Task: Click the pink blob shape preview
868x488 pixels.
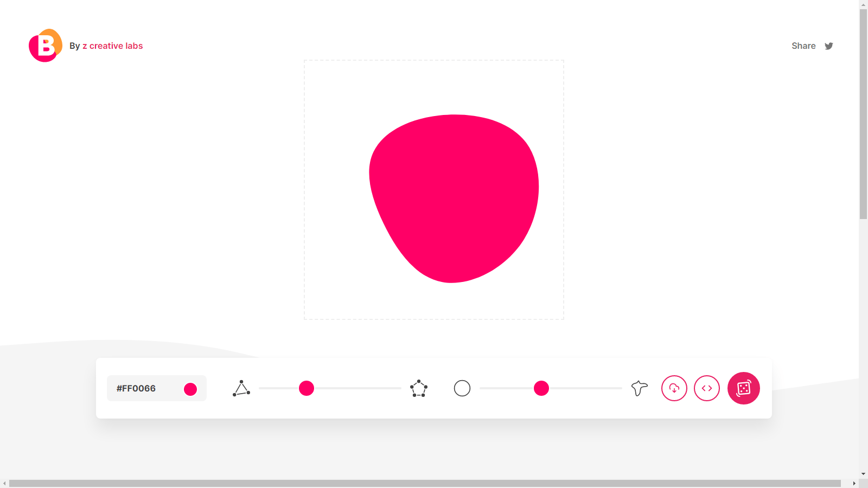Action: 454,198
